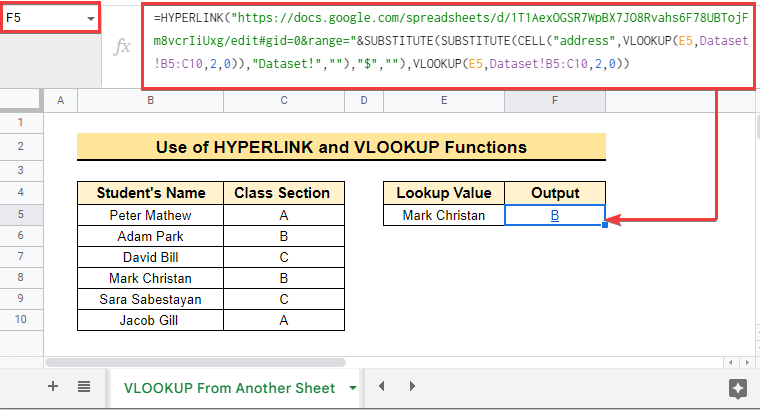This screenshot has width=760, height=410.
Task: Select row 9 header
Action: click(x=21, y=299)
